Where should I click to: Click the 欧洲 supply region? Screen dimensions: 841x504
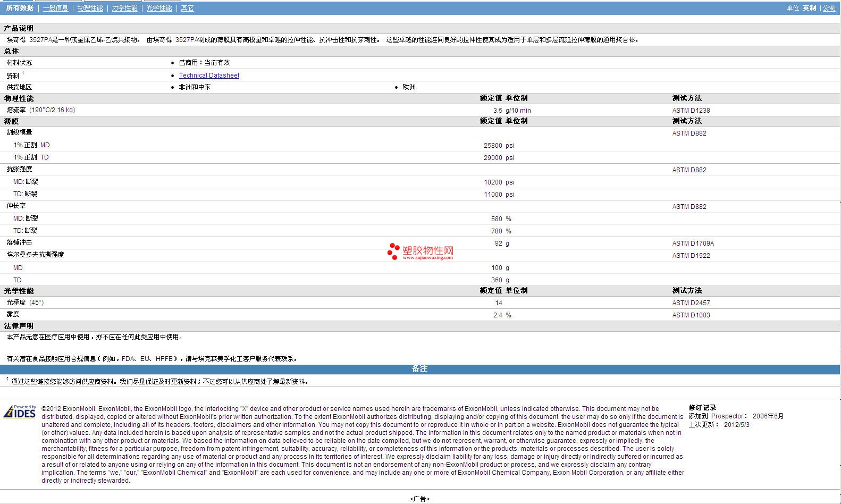pyautogui.click(x=409, y=87)
